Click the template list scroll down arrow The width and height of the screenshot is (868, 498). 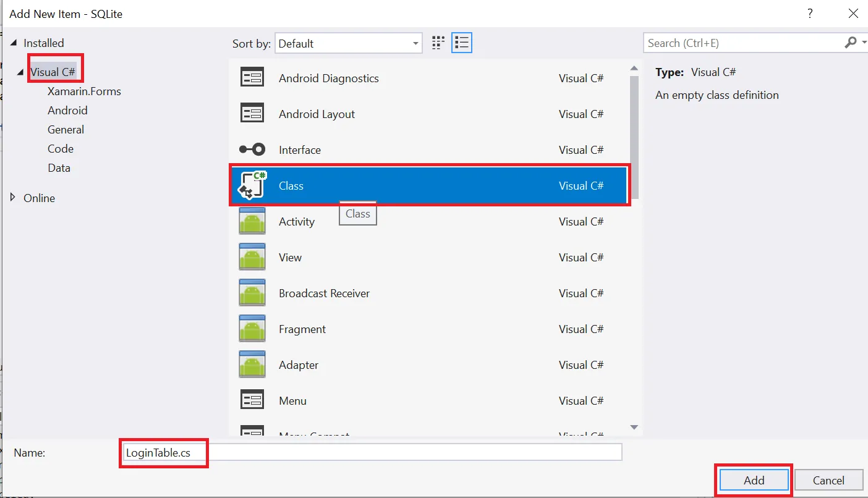click(x=634, y=427)
